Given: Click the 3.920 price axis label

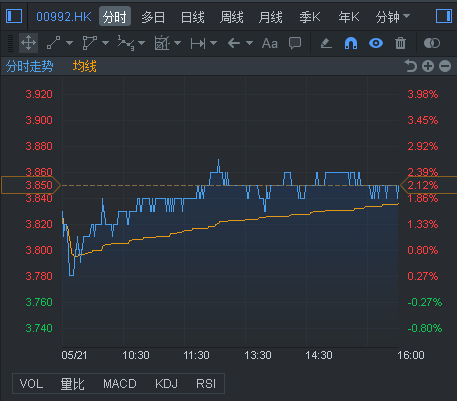Looking at the screenshot, I should pyautogui.click(x=39, y=94).
